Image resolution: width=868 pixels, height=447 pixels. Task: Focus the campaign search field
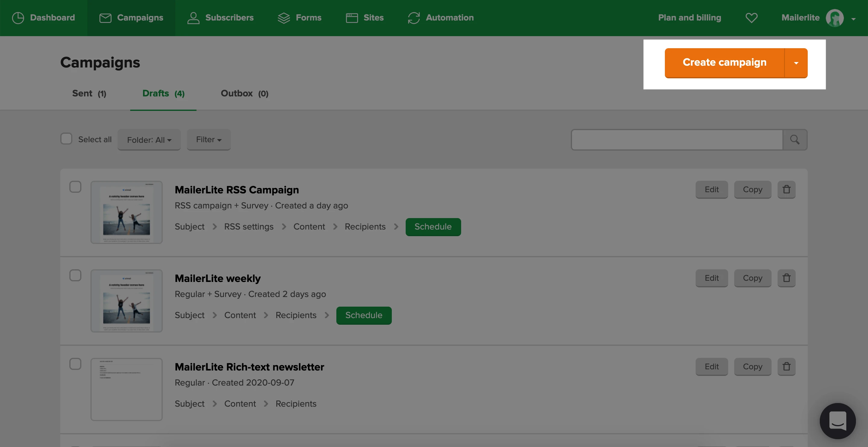pos(677,139)
